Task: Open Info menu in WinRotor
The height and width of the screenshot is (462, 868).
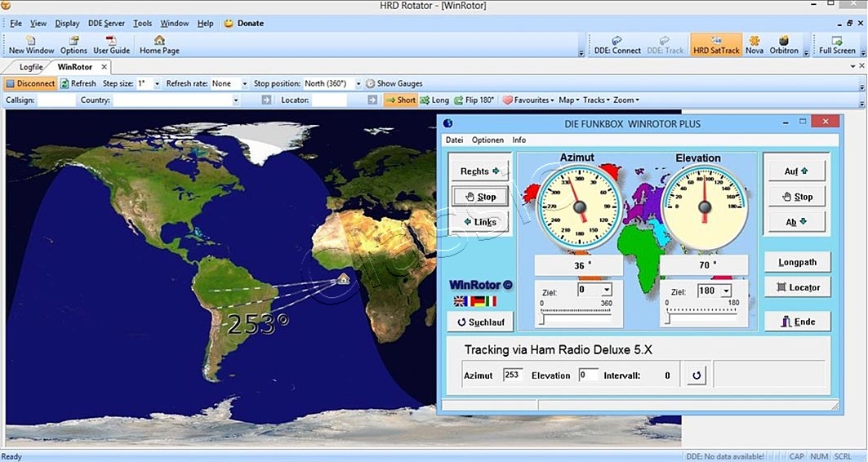Action: pyautogui.click(x=519, y=140)
